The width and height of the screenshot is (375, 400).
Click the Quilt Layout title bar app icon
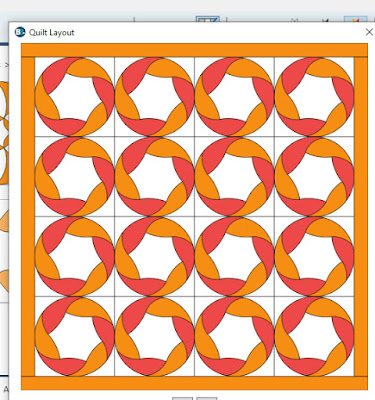coord(20,32)
